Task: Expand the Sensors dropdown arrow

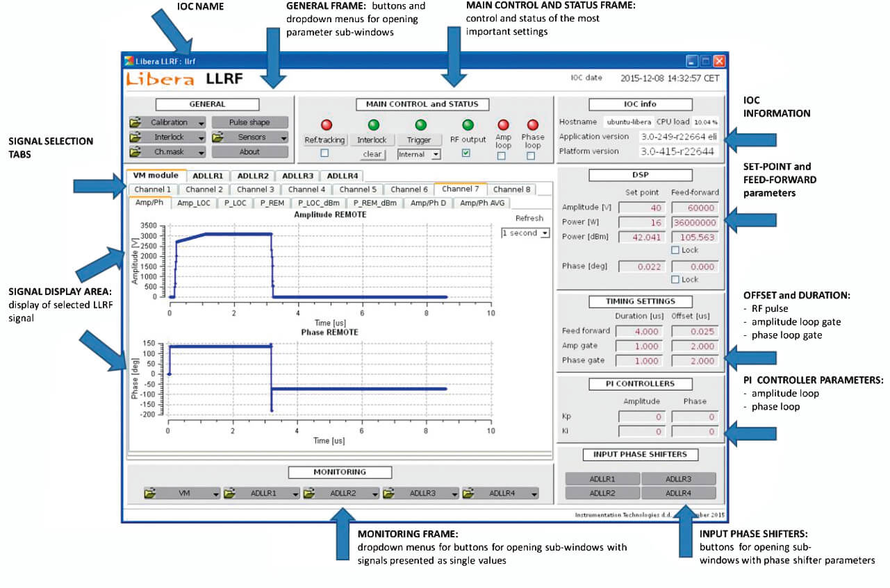Action: [x=284, y=137]
